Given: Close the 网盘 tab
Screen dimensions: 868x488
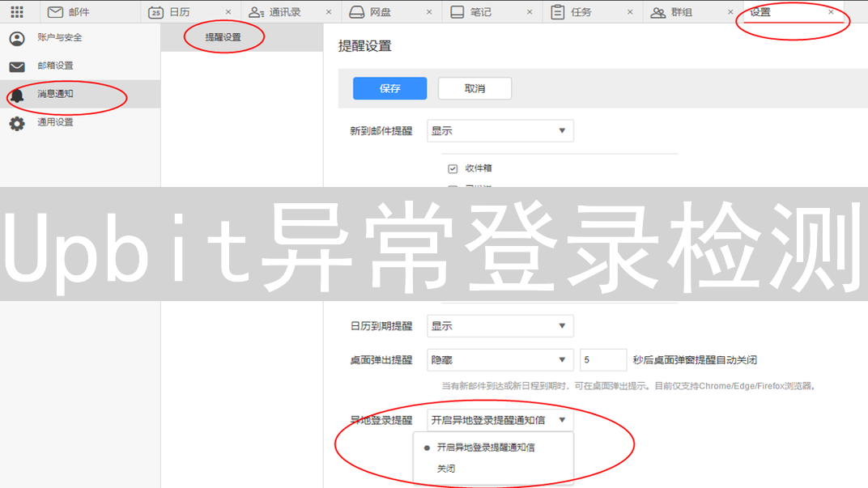Looking at the screenshot, I should point(429,12).
